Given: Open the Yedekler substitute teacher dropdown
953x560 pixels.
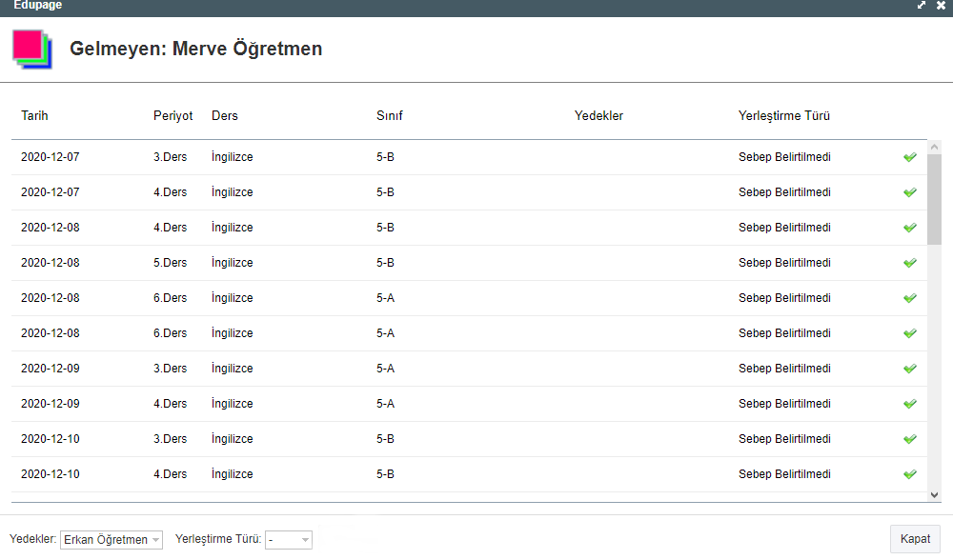Looking at the screenshot, I should pos(112,540).
